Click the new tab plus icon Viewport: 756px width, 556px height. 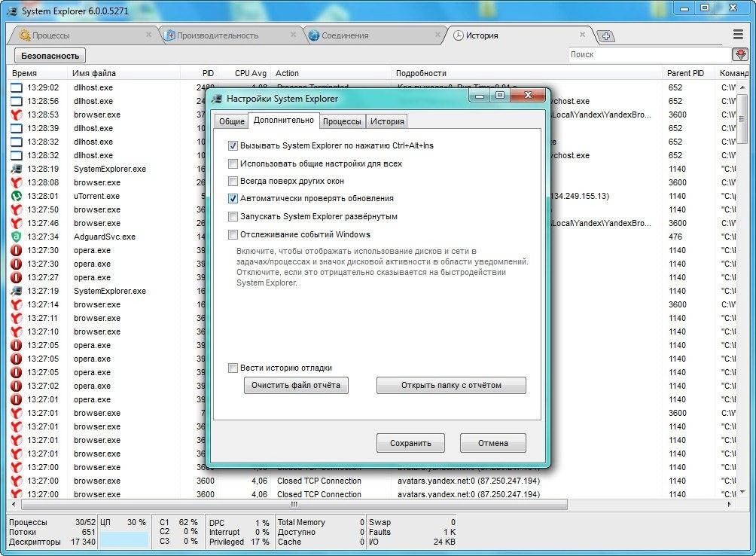point(606,35)
